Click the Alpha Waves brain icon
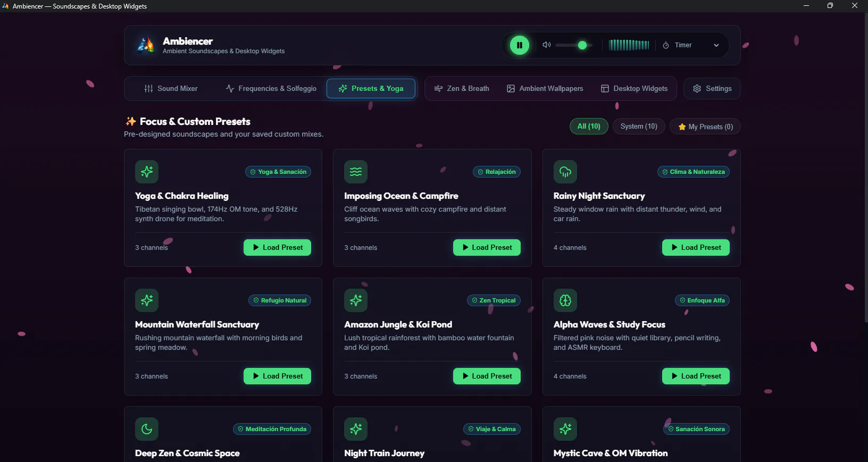Screen dimensions: 868x462 coord(565,300)
